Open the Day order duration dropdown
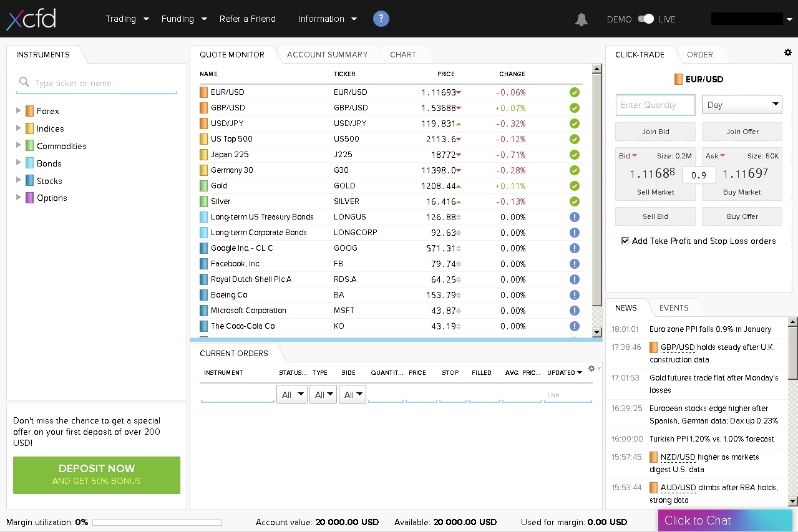This screenshot has width=798, height=532. click(x=742, y=105)
